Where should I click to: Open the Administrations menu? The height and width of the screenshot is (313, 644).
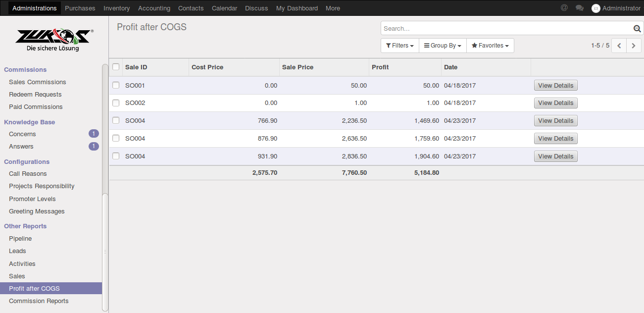tap(35, 8)
